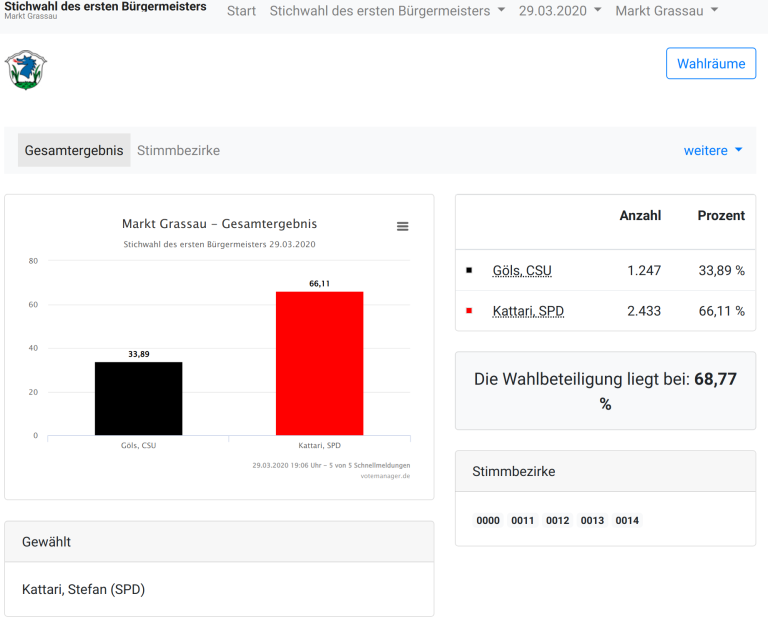Open Stimmbezirk 0011
The image size is (768, 619).
pos(523,521)
